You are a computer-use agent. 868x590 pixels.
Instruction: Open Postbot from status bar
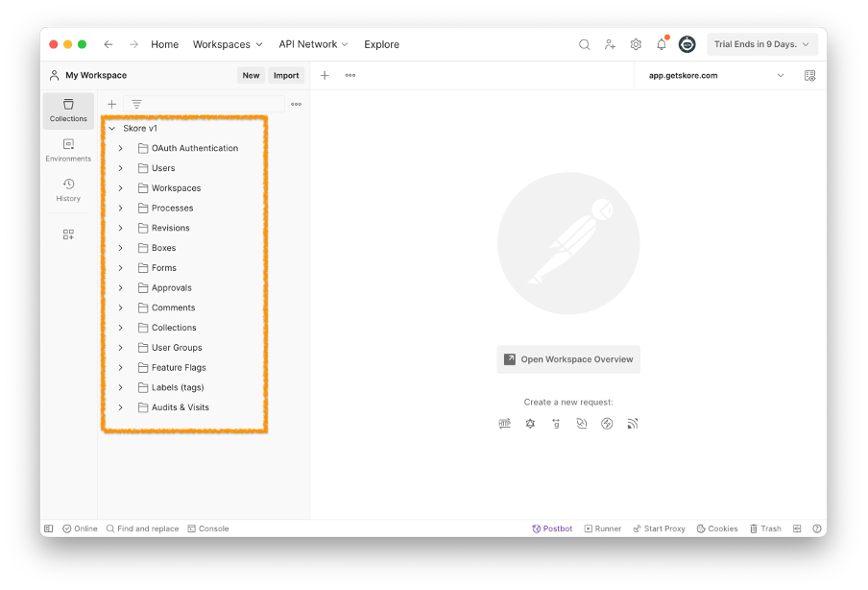pyautogui.click(x=552, y=529)
